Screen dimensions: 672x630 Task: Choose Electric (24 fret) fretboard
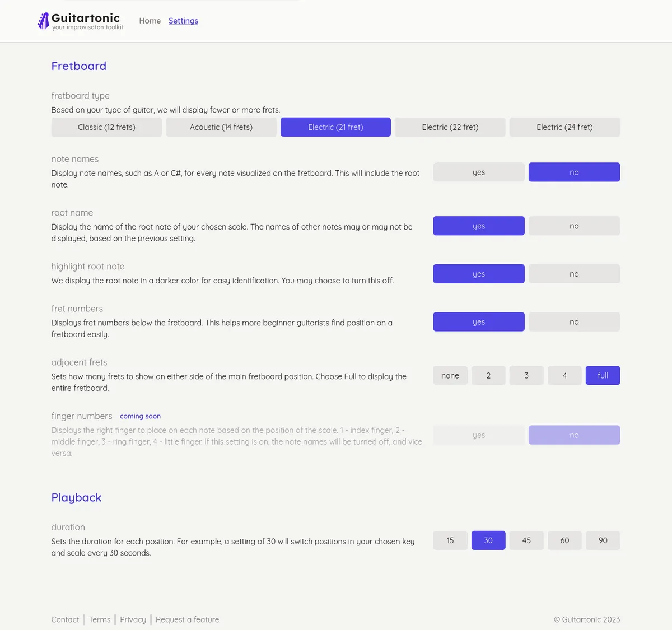(564, 127)
